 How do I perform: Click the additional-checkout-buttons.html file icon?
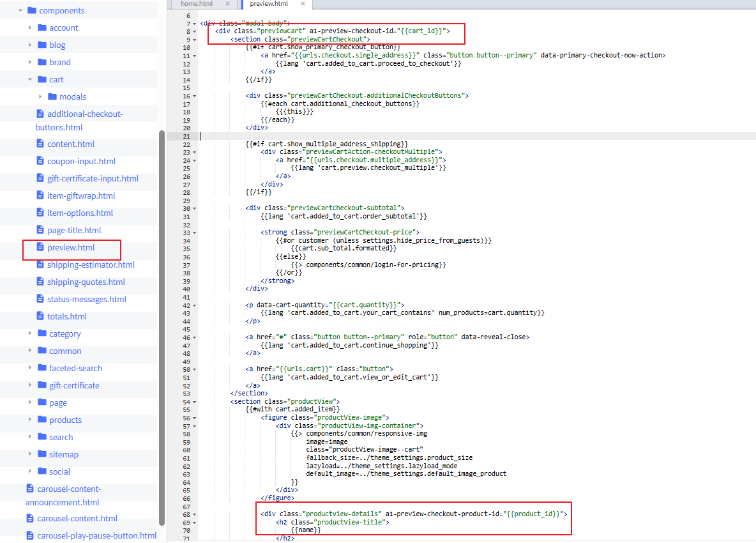[x=40, y=114]
